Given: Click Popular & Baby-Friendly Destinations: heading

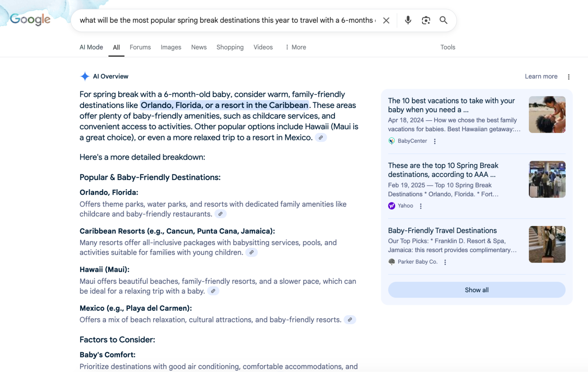Looking at the screenshot, I should [150, 177].
